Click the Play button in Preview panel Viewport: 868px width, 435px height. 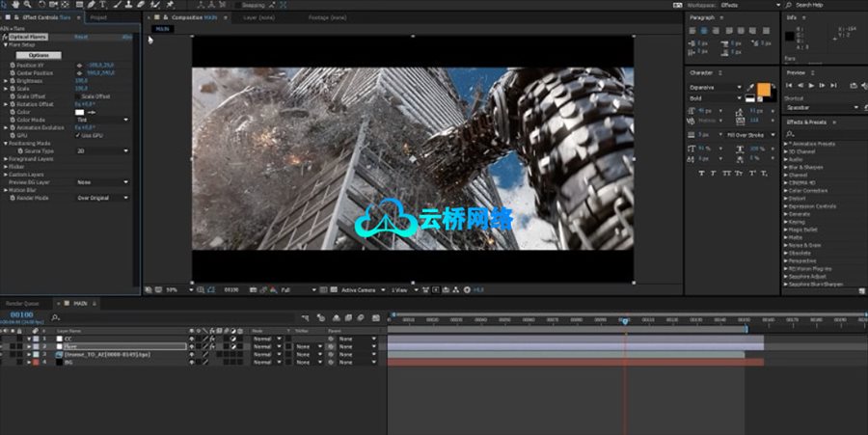click(812, 86)
